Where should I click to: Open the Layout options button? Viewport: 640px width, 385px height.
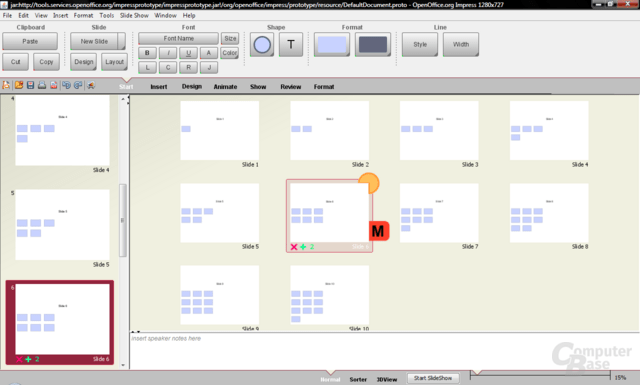click(x=114, y=62)
